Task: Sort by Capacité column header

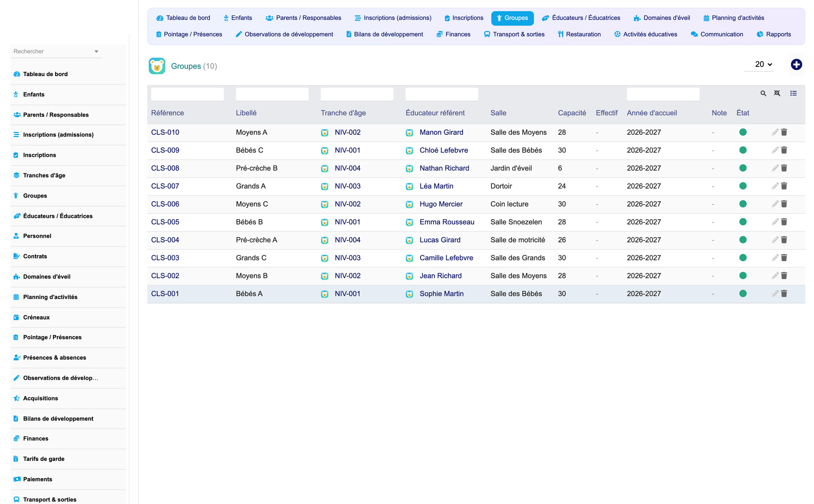Action: tap(572, 113)
